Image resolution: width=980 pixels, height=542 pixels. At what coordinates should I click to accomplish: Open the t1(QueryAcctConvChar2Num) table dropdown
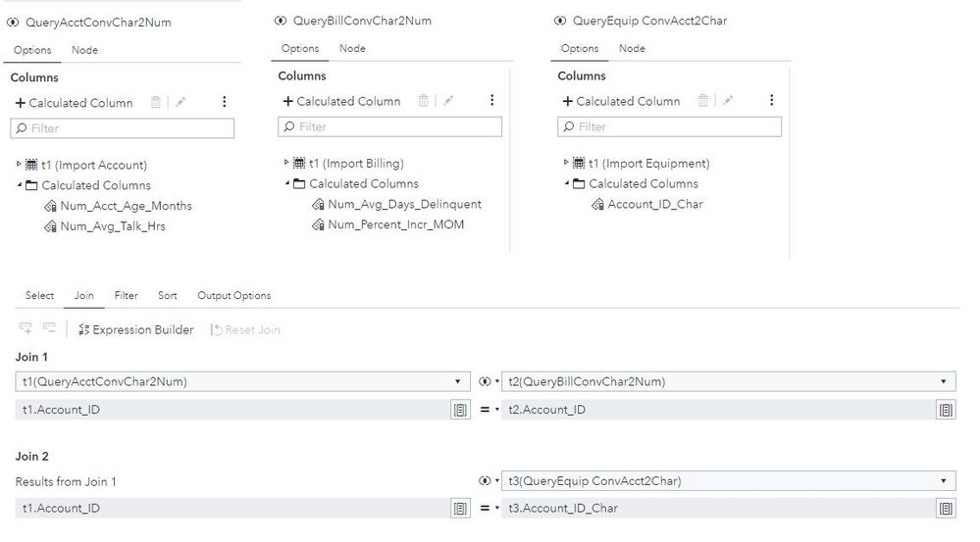pos(241,381)
